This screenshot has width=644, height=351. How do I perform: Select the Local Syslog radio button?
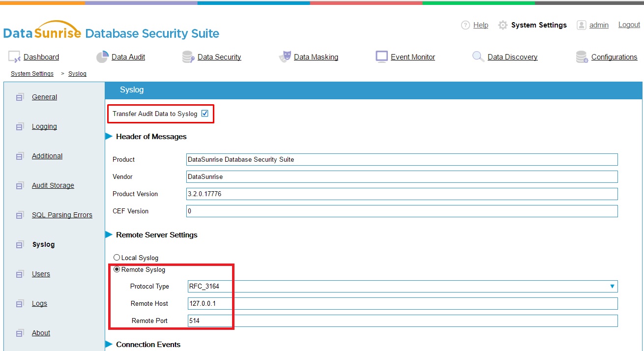[x=117, y=258]
